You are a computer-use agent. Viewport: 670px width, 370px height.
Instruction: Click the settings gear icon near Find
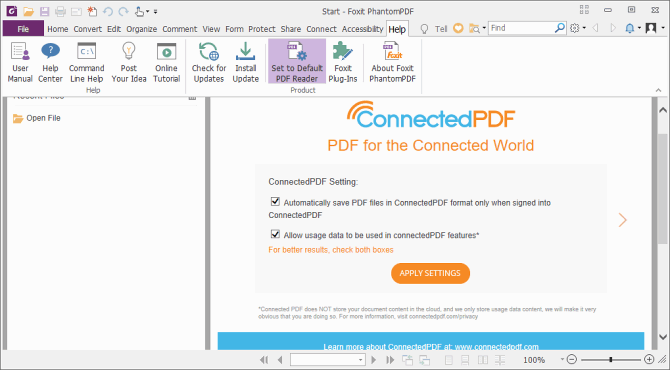tap(575, 28)
